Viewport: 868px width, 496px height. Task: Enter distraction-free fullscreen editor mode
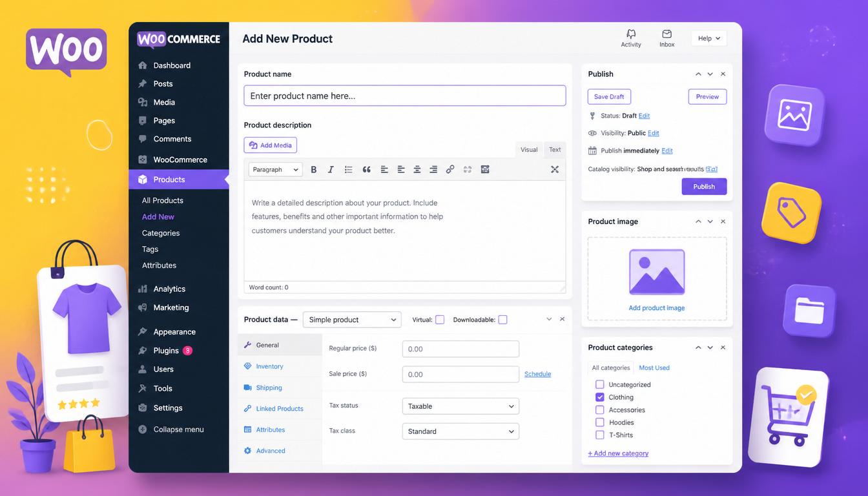coord(554,169)
